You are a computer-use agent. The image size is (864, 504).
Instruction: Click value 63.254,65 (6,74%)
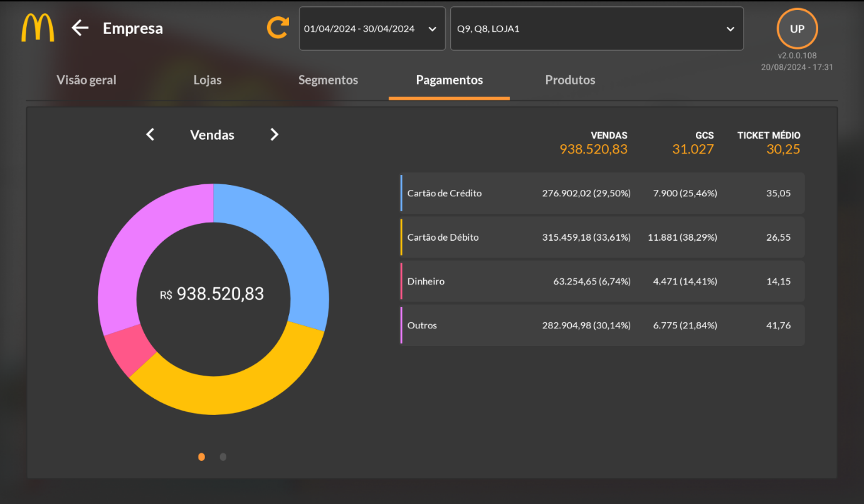click(x=592, y=281)
